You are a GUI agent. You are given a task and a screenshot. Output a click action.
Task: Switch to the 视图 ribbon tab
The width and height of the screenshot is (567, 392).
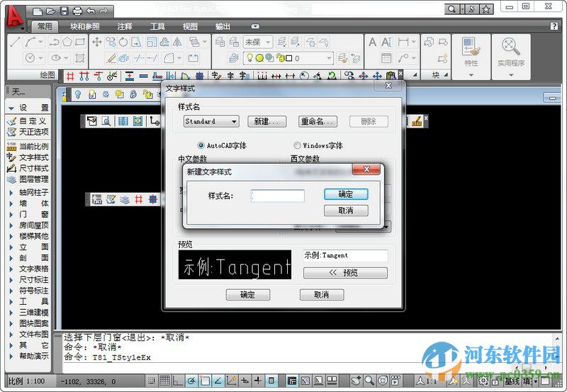(190, 26)
